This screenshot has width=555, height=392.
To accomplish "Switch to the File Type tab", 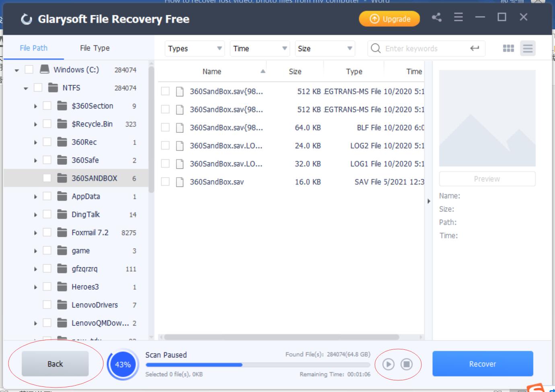I will (95, 48).
